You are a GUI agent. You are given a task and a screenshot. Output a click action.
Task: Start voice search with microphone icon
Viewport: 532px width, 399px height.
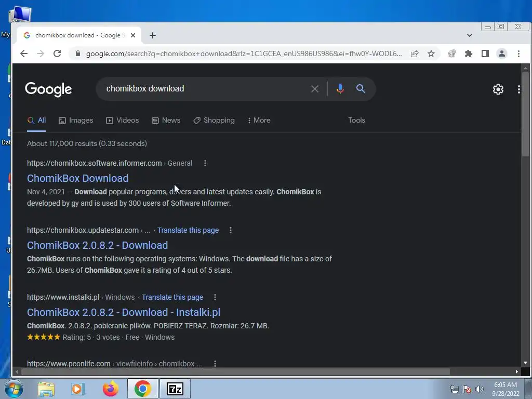340,89
